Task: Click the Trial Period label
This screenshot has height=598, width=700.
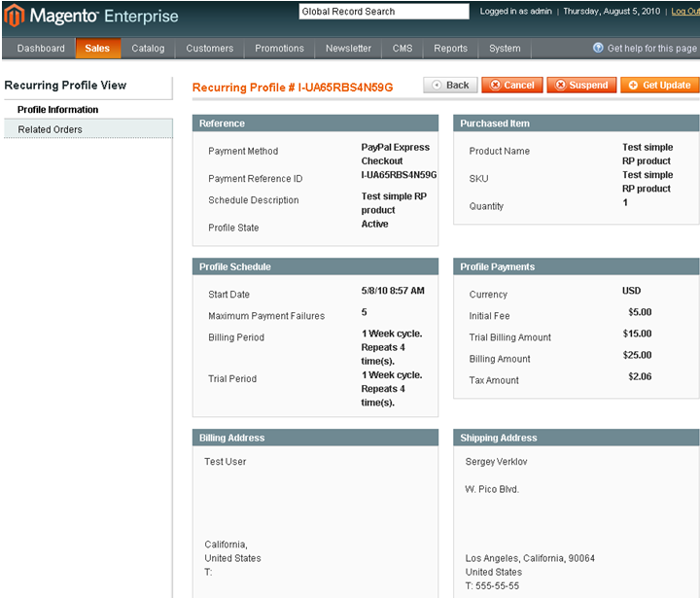Action: [232, 378]
